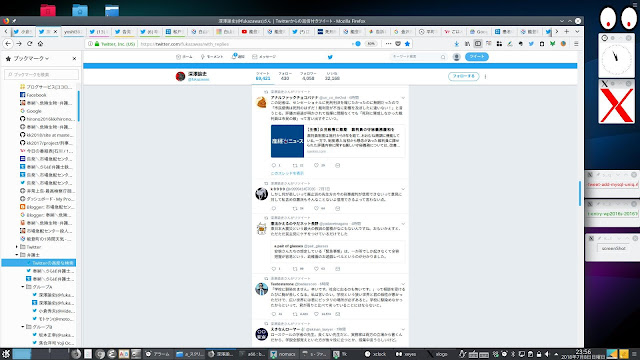
Task: Go back using the browser back arrow
Action: pyautogui.click(x=8, y=44)
